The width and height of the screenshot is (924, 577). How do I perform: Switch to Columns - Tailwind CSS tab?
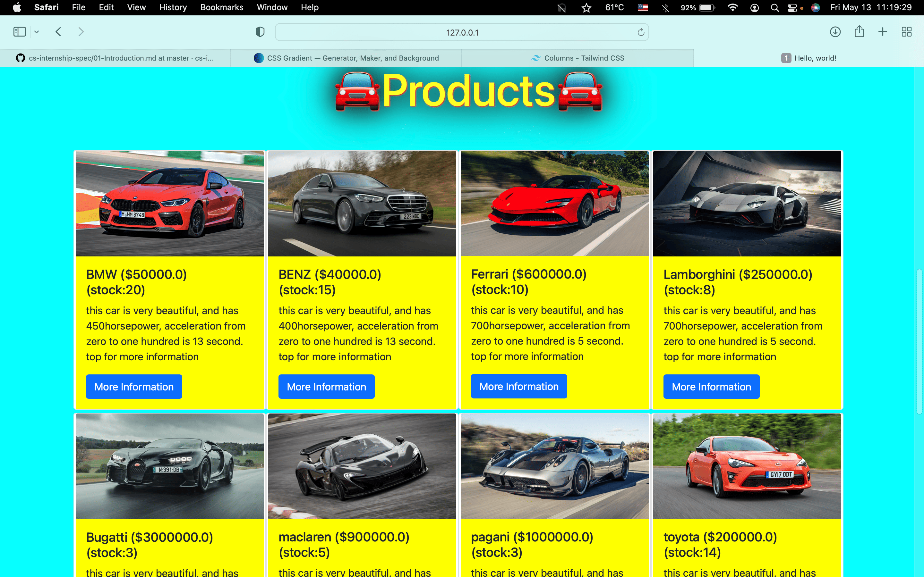pos(577,58)
